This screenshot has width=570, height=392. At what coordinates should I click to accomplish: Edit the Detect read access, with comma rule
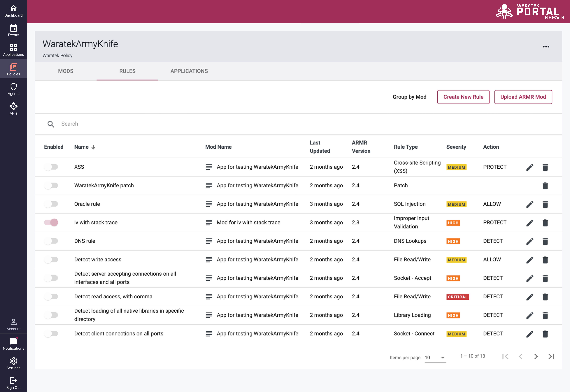point(530,297)
